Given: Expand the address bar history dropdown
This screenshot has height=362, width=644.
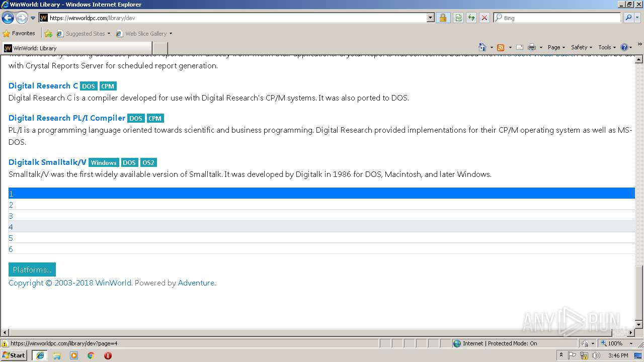Looking at the screenshot, I should 430,18.
